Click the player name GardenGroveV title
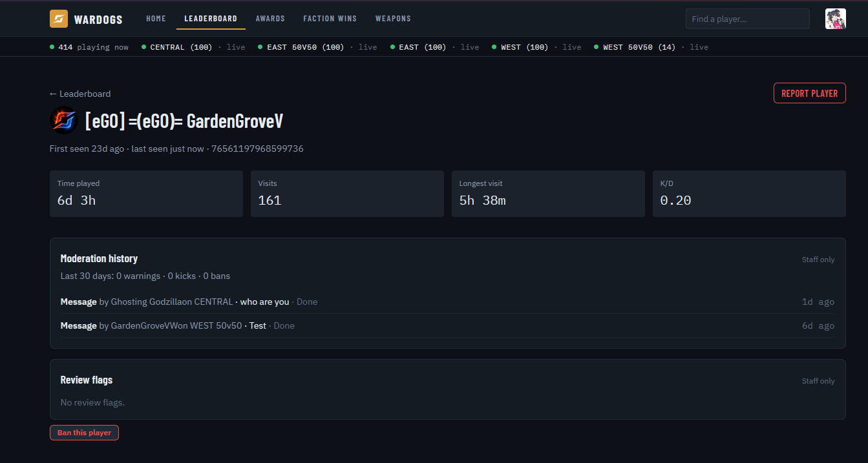The height and width of the screenshot is (463, 868). pos(184,121)
